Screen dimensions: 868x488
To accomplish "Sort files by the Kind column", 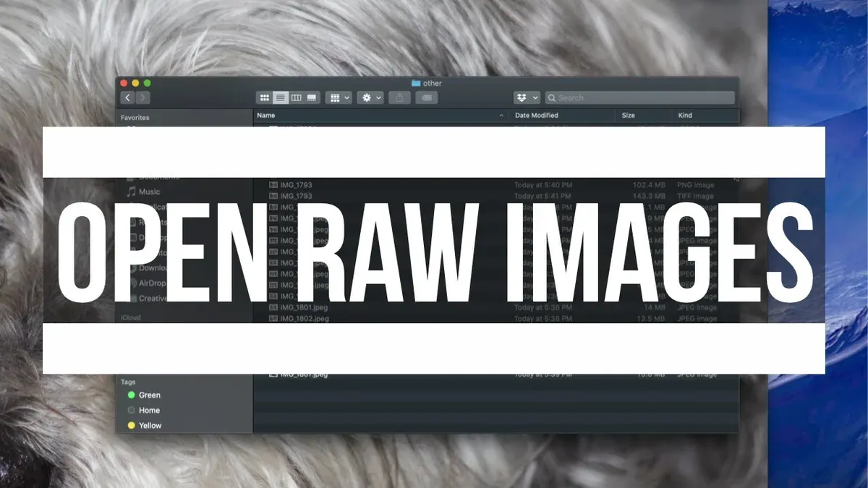I will click(705, 116).
